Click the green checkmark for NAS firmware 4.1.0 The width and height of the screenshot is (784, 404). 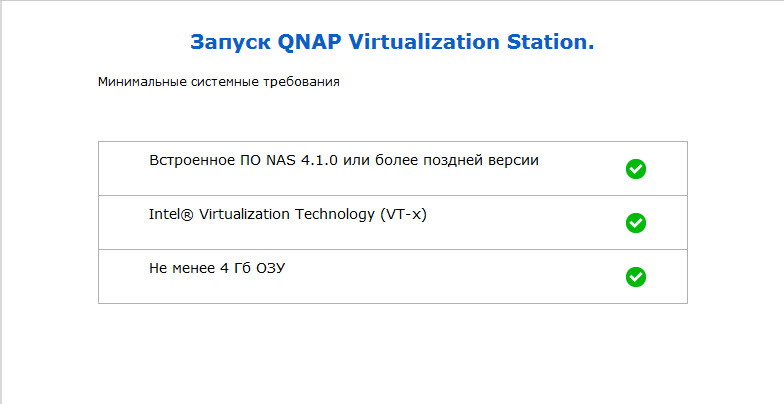pos(636,169)
